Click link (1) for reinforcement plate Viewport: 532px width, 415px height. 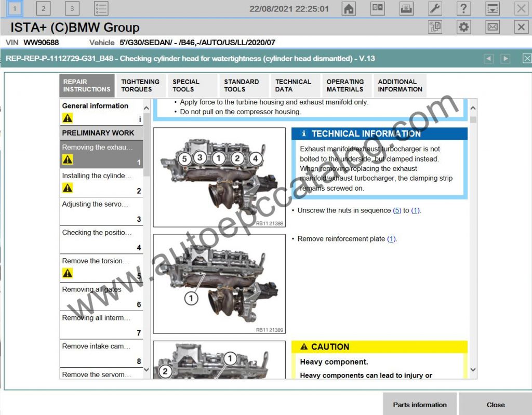coord(391,239)
